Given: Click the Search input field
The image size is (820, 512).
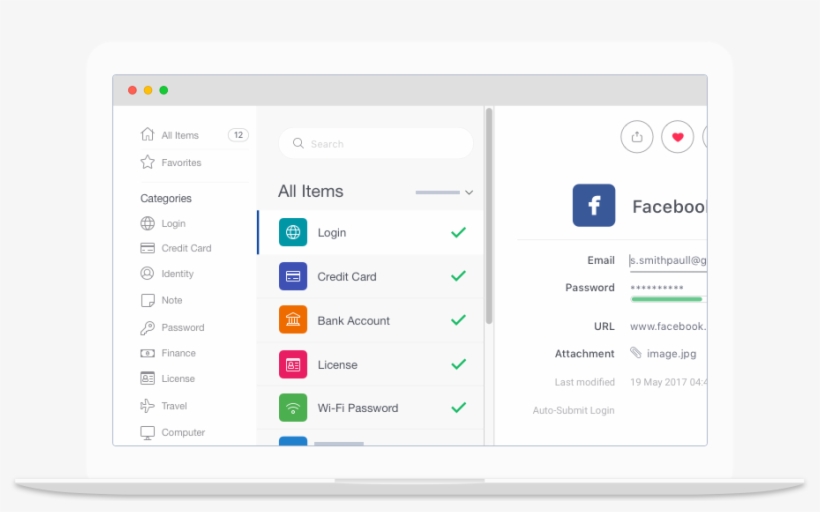Looking at the screenshot, I should tap(385, 144).
